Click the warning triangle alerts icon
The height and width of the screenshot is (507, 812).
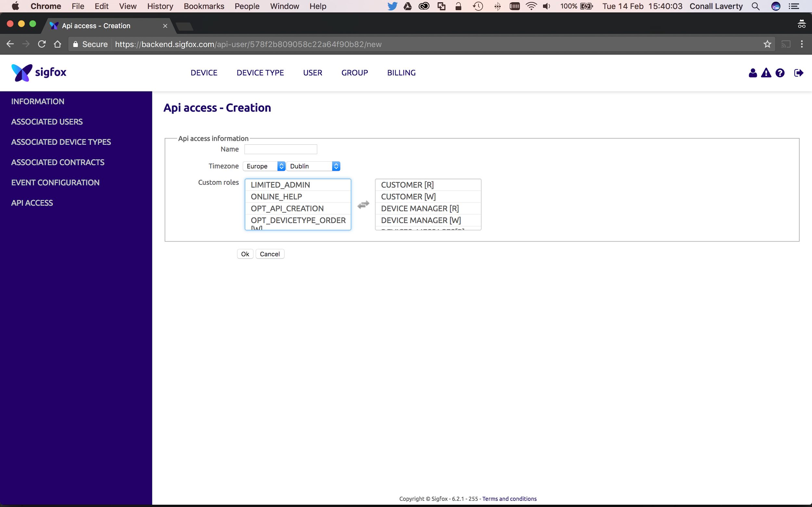click(766, 73)
